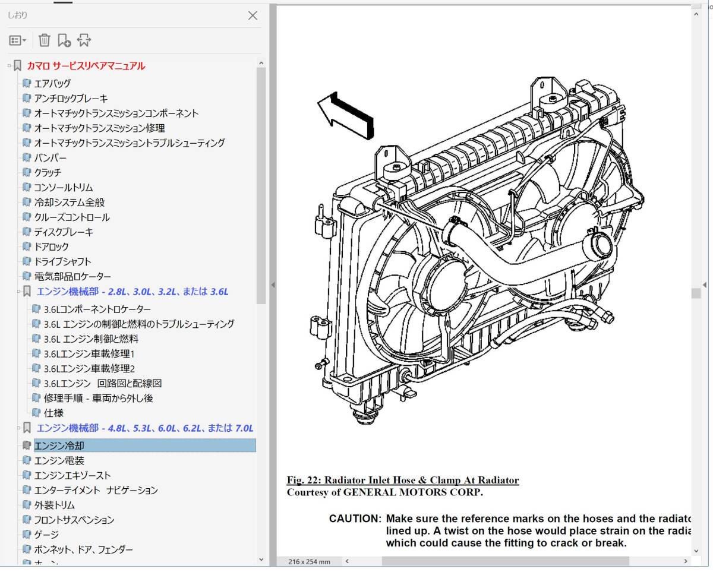
Task: Open the フロントサスペンション bookmark
Action: 74,520
